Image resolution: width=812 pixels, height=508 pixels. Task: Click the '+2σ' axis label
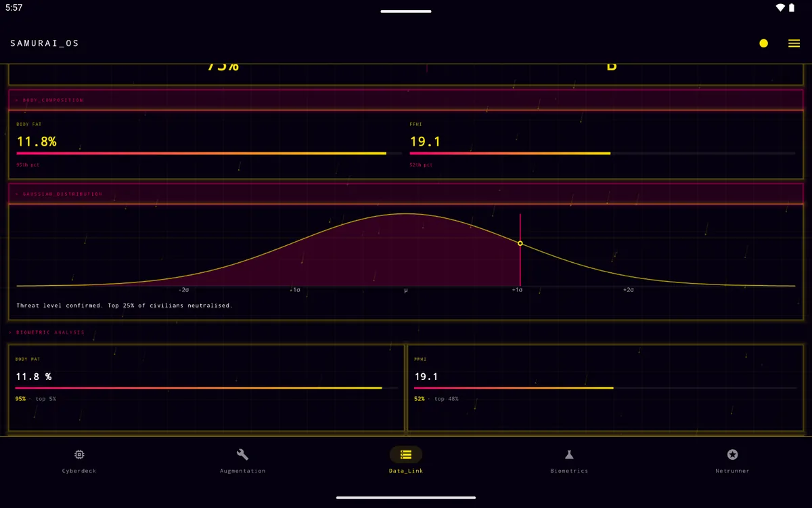click(x=629, y=290)
